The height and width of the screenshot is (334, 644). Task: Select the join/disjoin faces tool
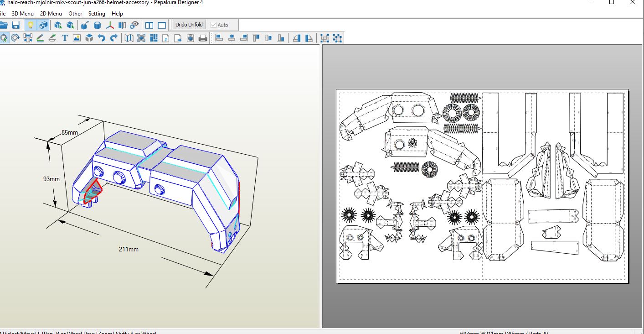28,38
